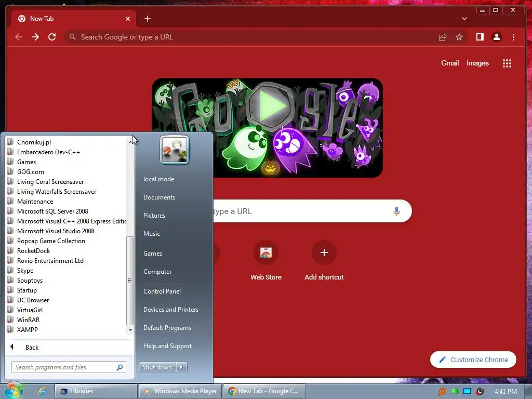
Task: Click the share page icon in address bar
Action: coord(443,37)
